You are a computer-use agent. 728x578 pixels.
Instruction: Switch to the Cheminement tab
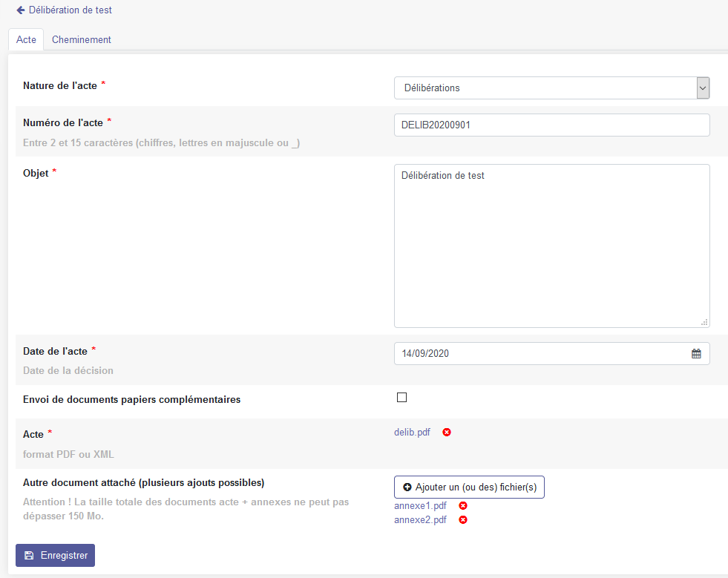[x=82, y=40]
